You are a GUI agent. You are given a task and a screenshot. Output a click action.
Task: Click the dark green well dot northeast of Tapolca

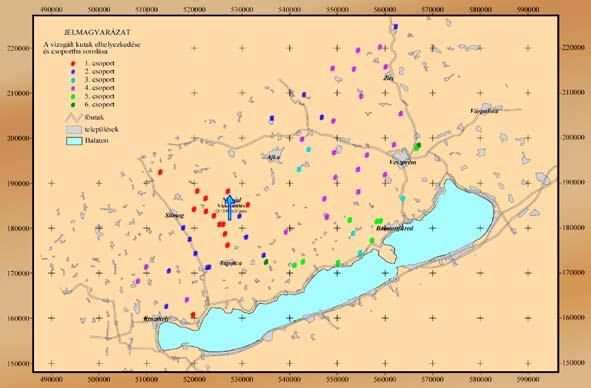coord(266,262)
